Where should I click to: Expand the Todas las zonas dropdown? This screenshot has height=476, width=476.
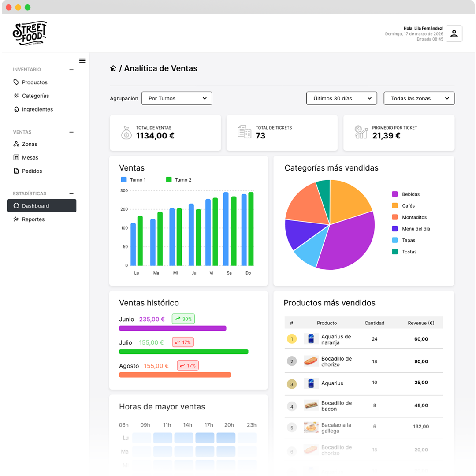click(x=419, y=98)
